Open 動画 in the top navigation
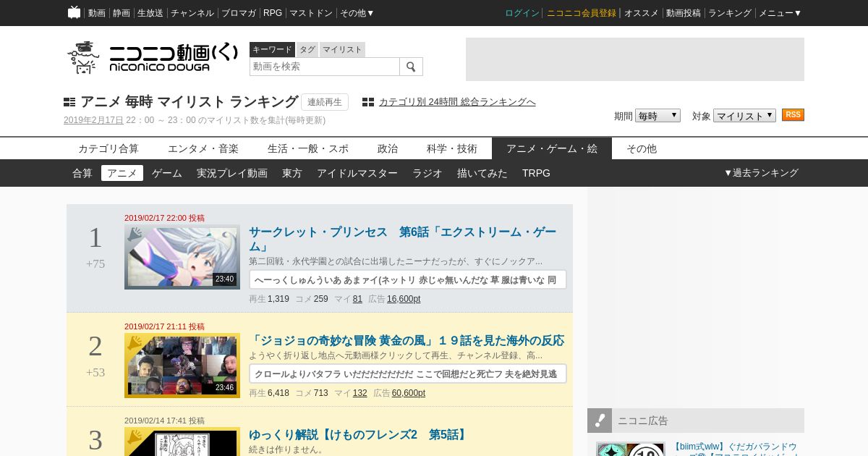Screen dimensions: 868x456 (97, 13)
